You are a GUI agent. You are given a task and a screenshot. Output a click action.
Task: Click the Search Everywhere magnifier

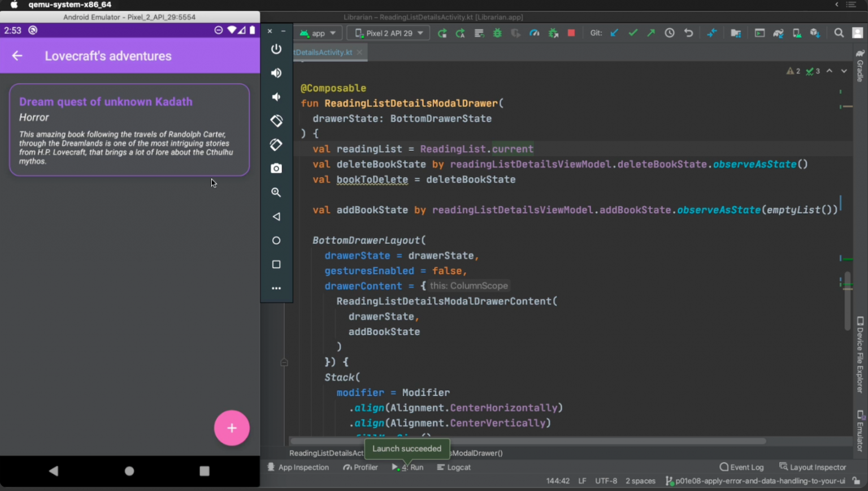[x=839, y=33]
